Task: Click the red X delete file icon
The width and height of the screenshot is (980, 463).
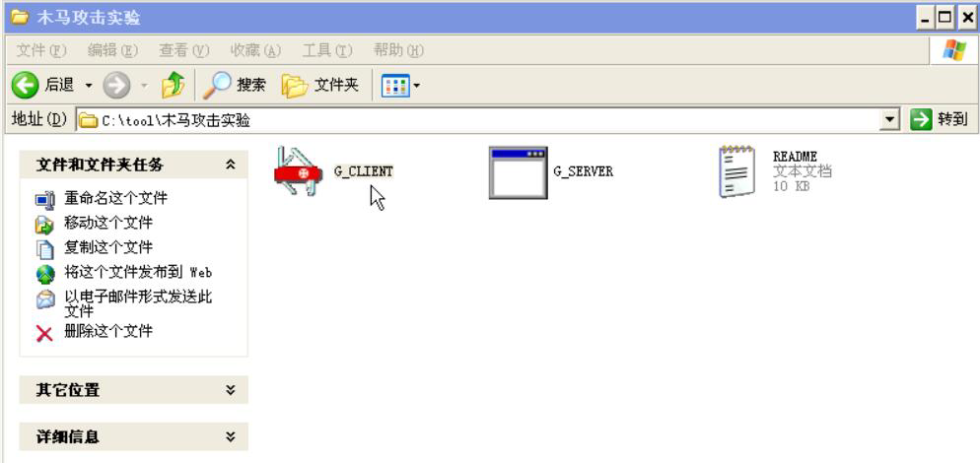Action: tap(44, 332)
